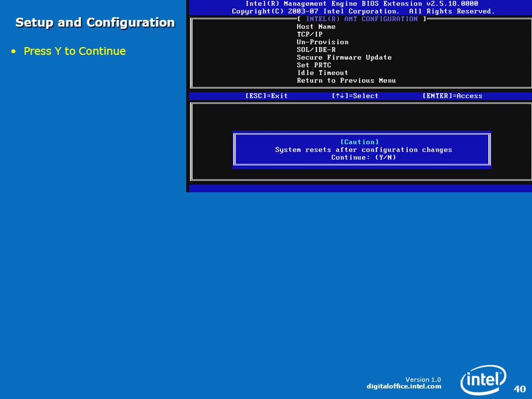This screenshot has height=399, width=532.
Task: Choose the Un-Provision menu option
Action: point(323,42)
